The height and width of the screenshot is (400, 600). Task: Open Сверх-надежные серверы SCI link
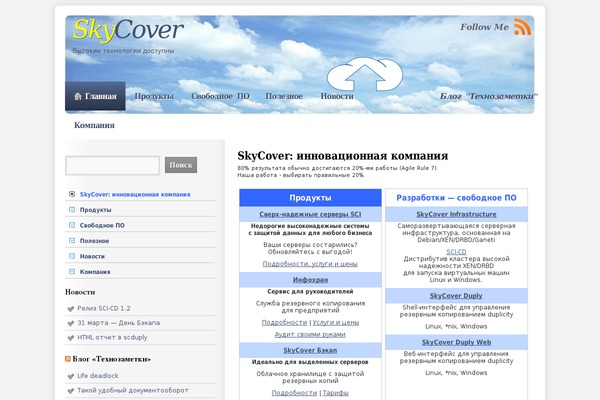310,214
